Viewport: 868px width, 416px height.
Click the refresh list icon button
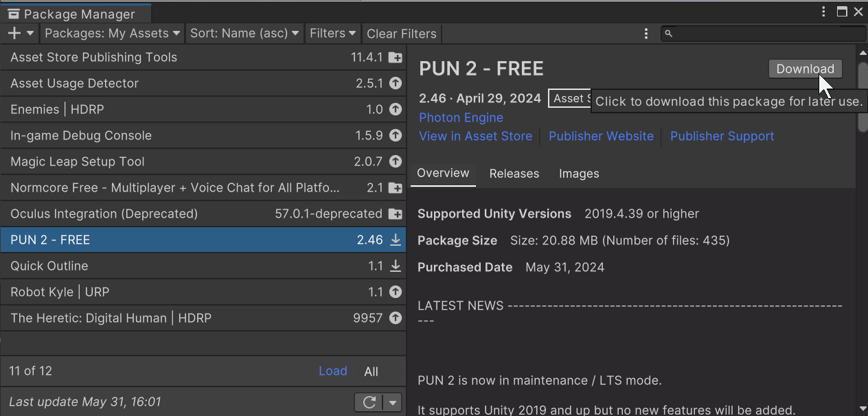click(x=369, y=402)
